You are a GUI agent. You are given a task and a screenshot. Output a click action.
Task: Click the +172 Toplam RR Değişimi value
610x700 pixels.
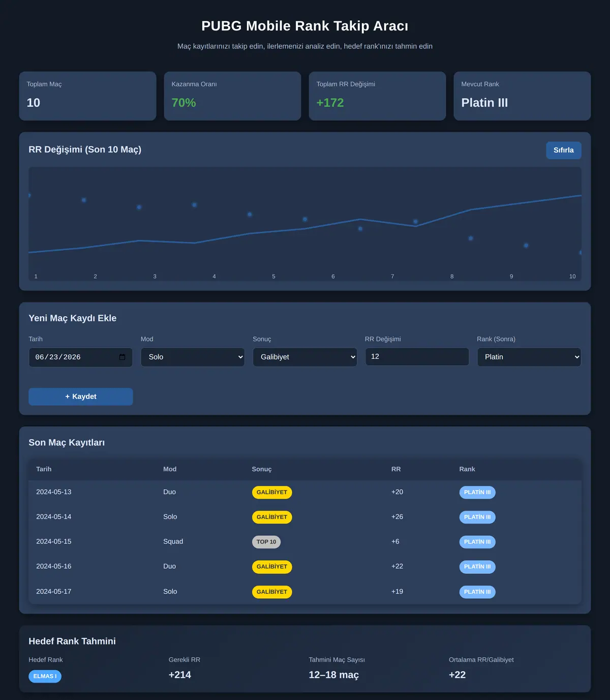(x=330, y=103)
